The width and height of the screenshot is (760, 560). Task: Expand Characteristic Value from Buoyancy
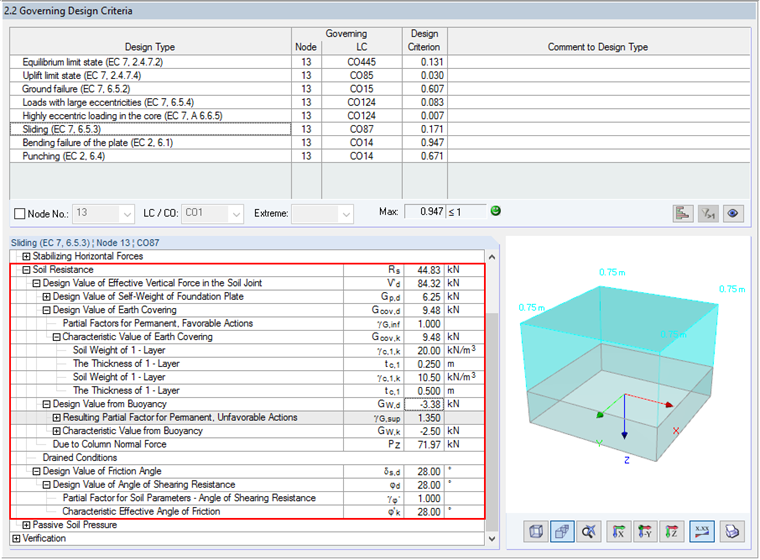coord(57,431)
